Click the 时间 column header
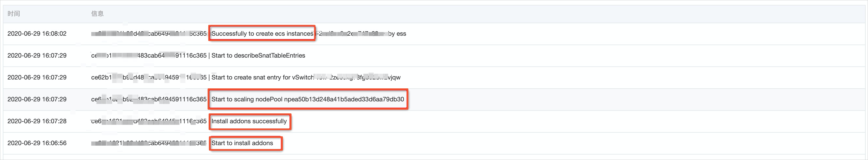This screenshot has height=160, width=868. point(14,14)
